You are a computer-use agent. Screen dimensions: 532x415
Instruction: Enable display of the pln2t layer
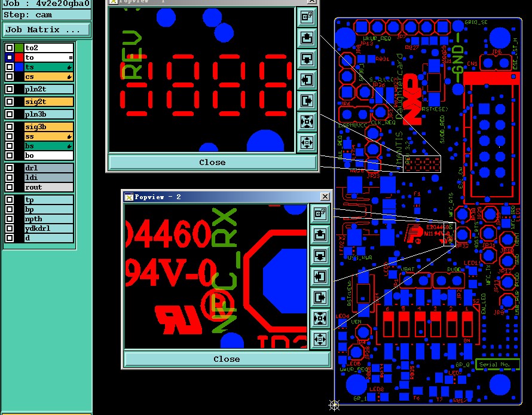click(10, 89)
